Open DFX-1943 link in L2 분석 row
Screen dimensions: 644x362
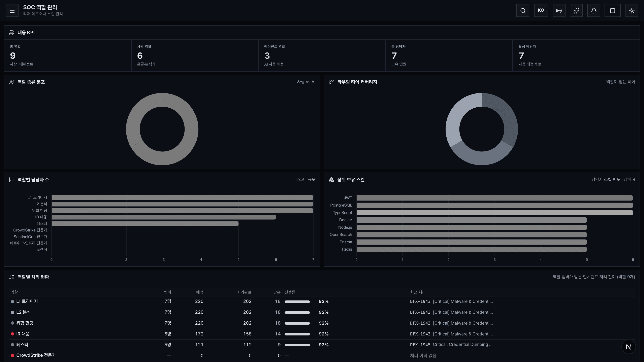[x=451, y=312]
